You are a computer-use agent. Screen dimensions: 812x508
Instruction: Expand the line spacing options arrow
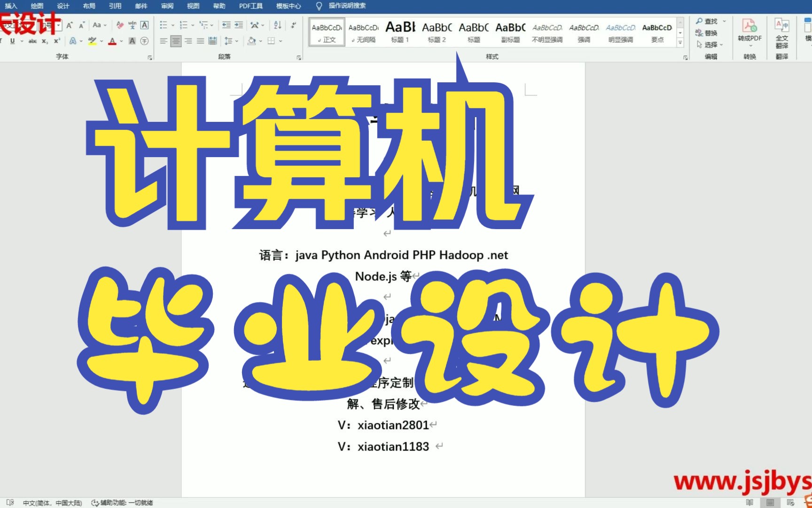click(237, 41)
